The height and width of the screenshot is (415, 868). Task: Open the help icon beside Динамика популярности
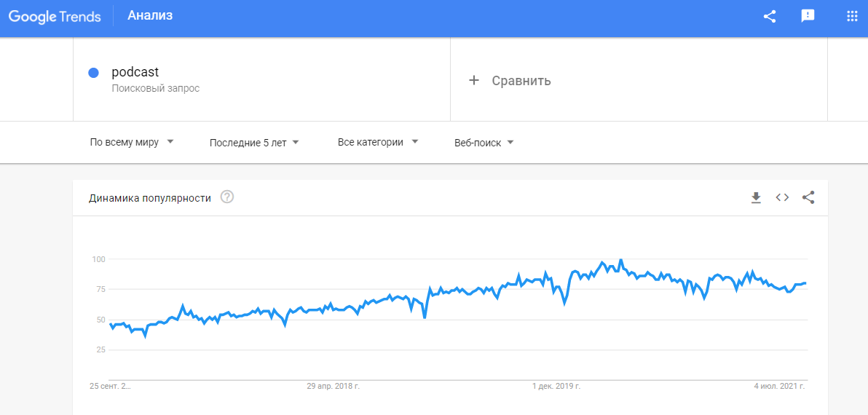click(227, 197)
